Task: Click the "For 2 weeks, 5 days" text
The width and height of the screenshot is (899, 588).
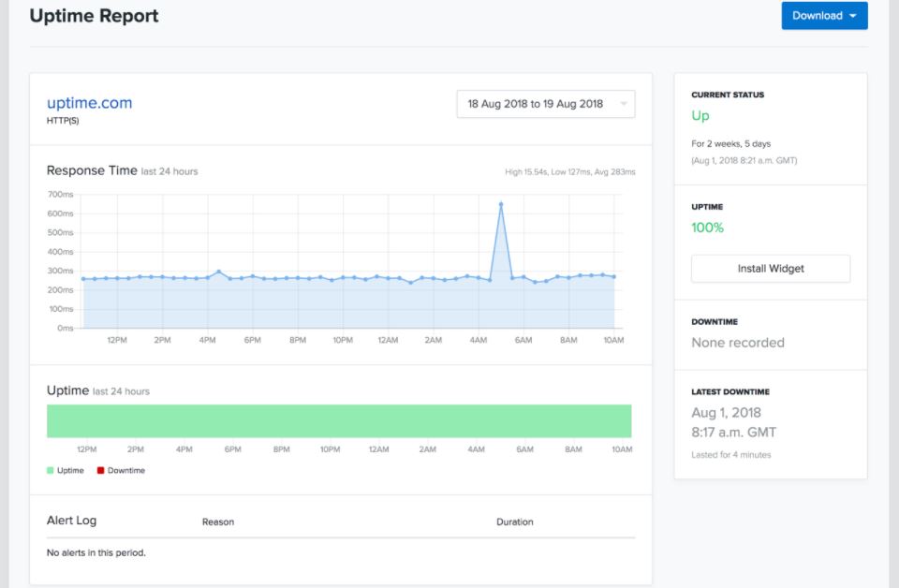Action: pos(731,143)
